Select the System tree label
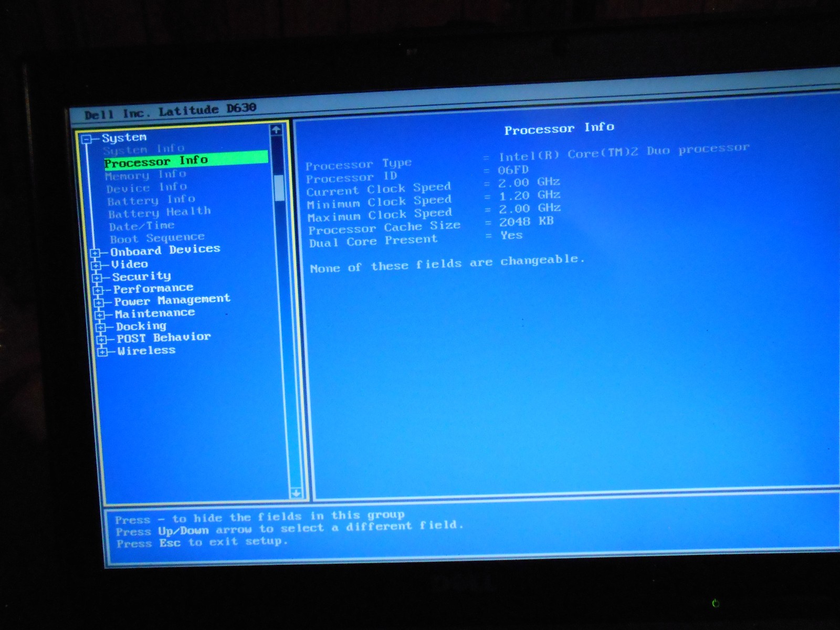This screenshot has width=840, height=630. click(x=124, y=138)
